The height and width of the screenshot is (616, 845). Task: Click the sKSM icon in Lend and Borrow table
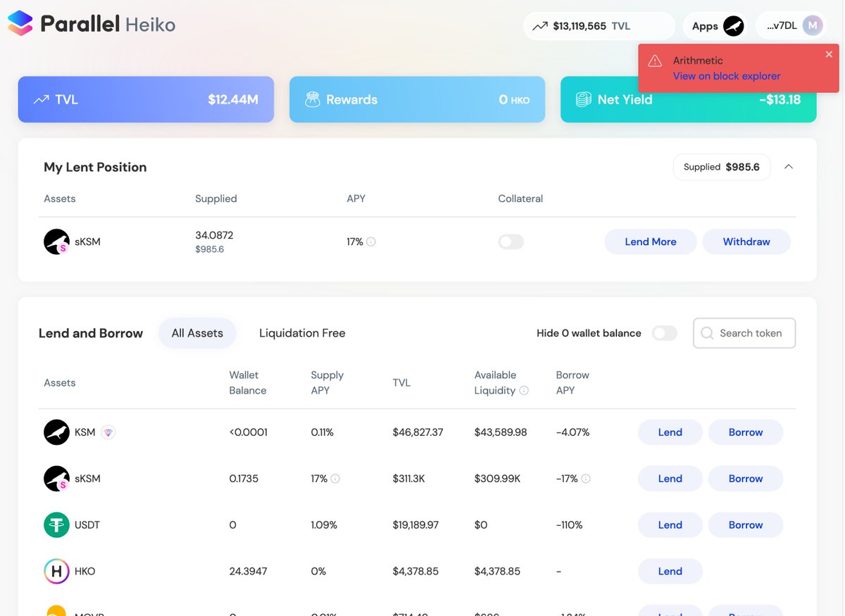pyautogui.click(x=56, y=479)
